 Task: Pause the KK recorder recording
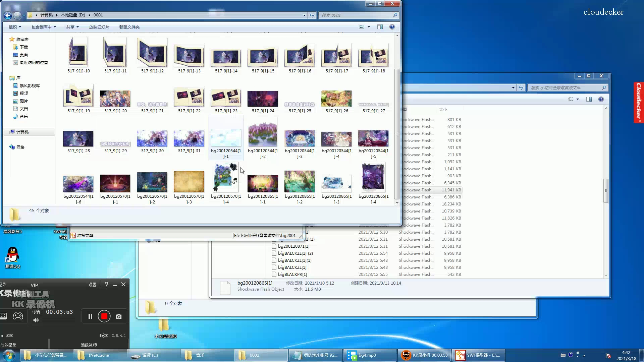[90, 316]
